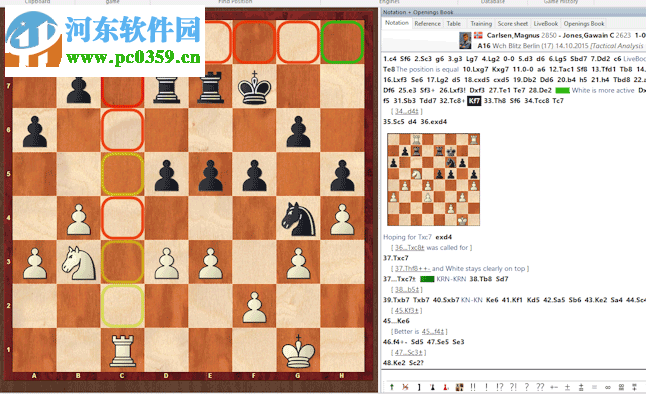Viewport: 646px width, 394px height.
Task: Select the white pawn on f2
Action: (254, 307)
